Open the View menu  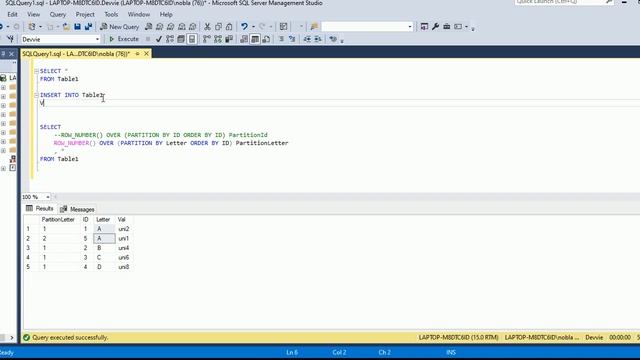click(x=33, y=14)
